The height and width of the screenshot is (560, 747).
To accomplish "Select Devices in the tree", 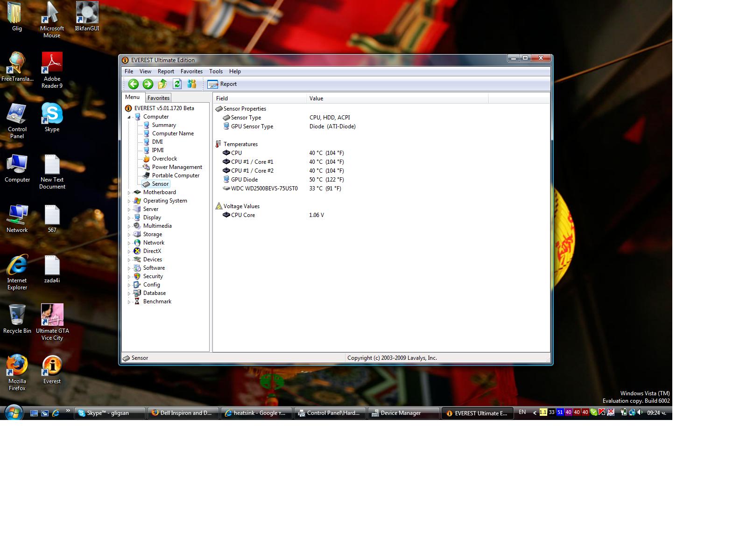I will (x=153, y=259).
